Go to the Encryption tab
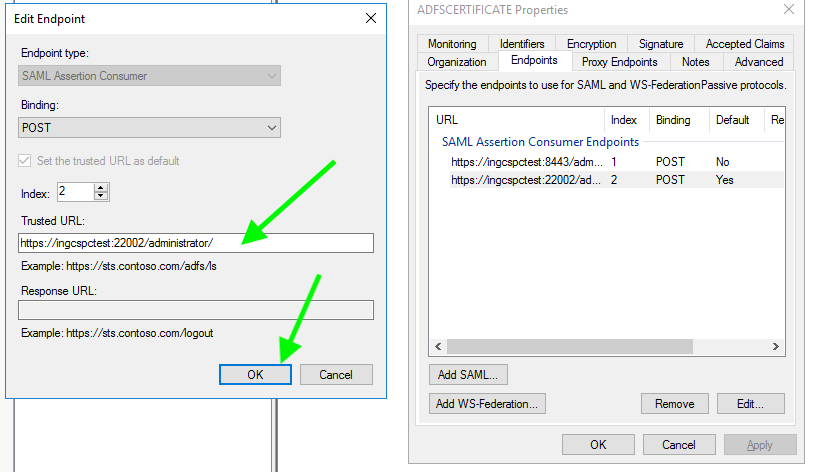The height and width of the screenshot is (472, 814). tap(591, 44)
